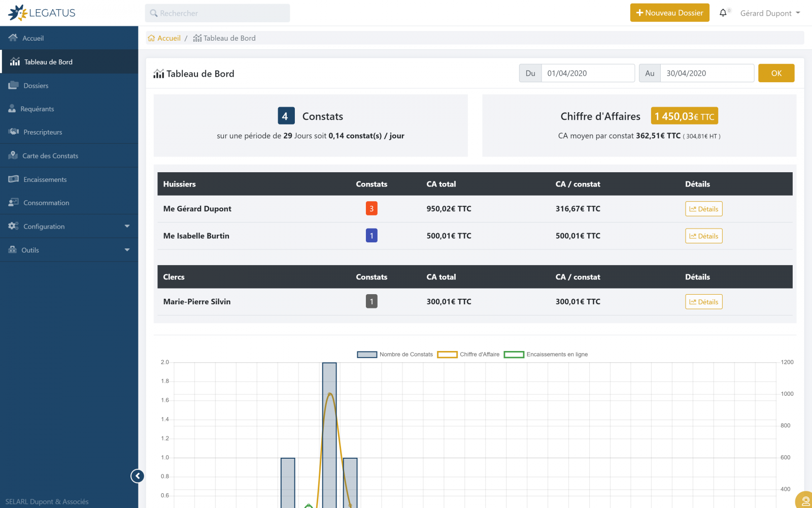This screenshot has height=508, width=812.
Task: Open Consommation in the sidebar
Action: click(69, 203)
